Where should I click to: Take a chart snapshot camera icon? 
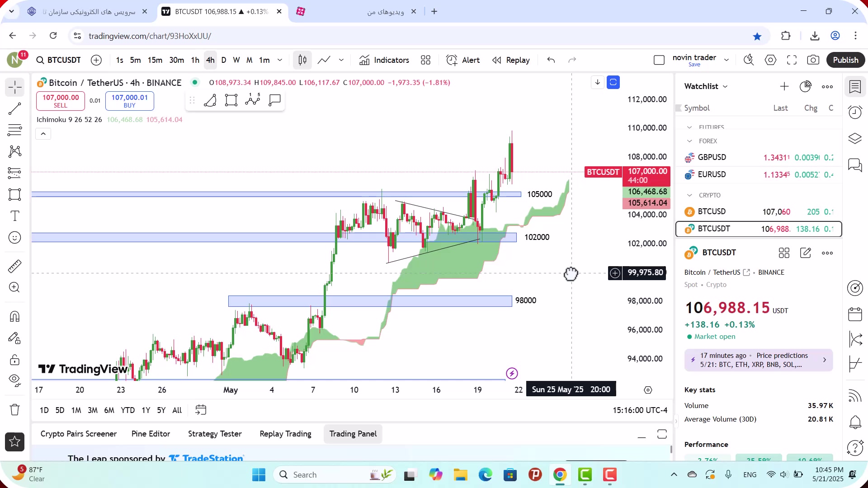(x=813, y=60)
